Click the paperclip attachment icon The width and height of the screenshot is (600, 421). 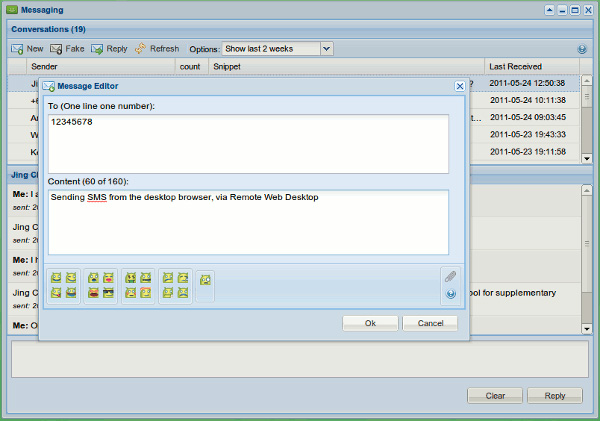[450, 276]
